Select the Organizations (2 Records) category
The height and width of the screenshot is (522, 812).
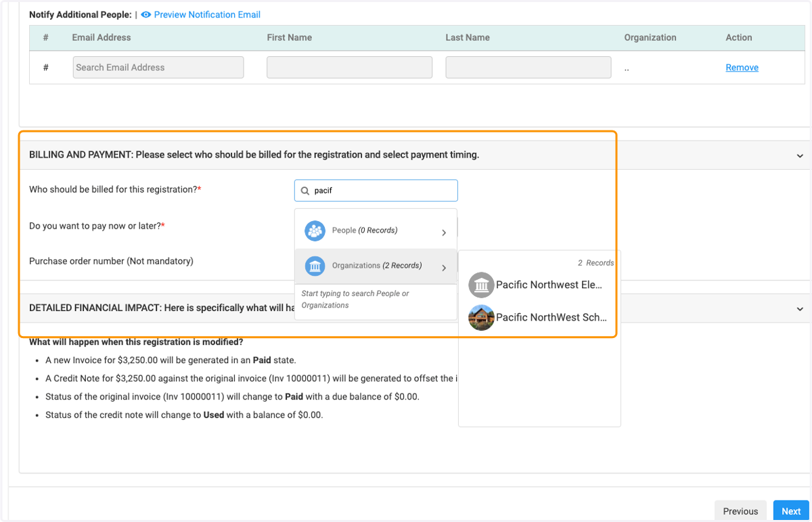coord(376,266)
